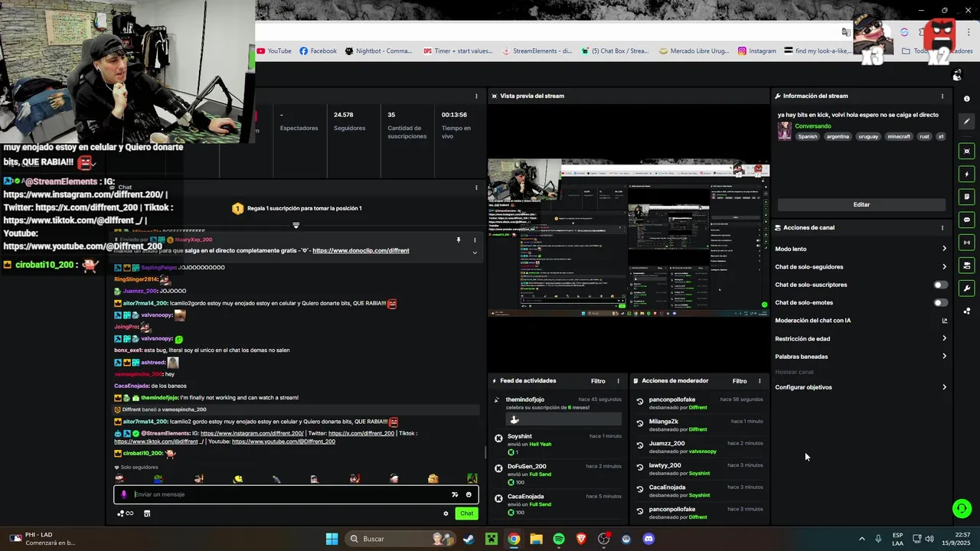Select the yellow duck quick emote
The height and width of the screenshot is (551, 980).
[238, 479]
